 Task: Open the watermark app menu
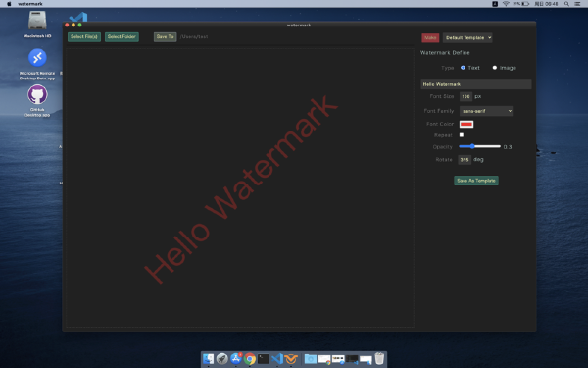30,4
